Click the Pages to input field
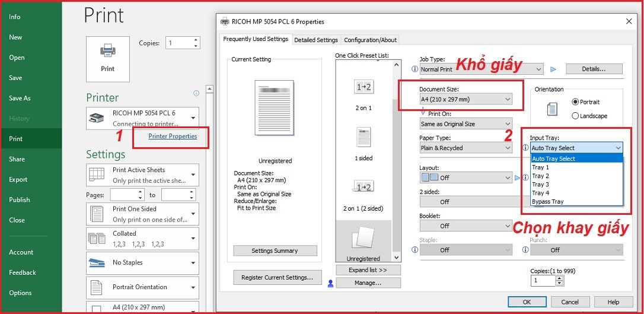 pos(174,195)
